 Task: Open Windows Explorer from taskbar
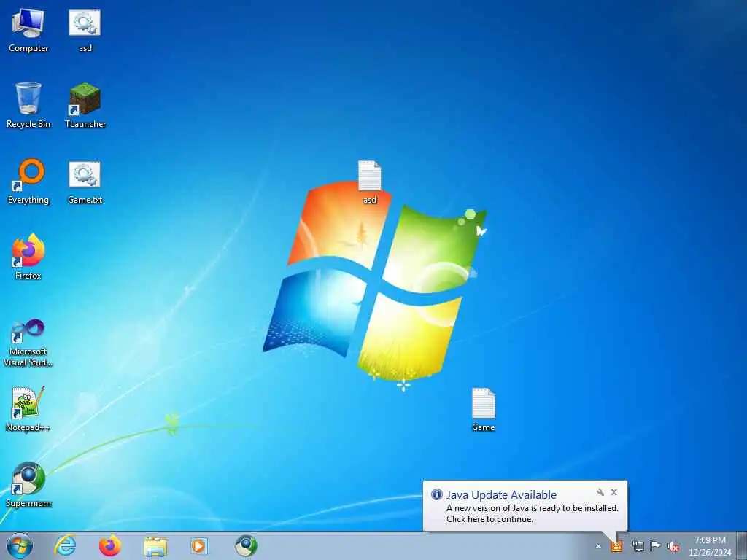(155, 546)
